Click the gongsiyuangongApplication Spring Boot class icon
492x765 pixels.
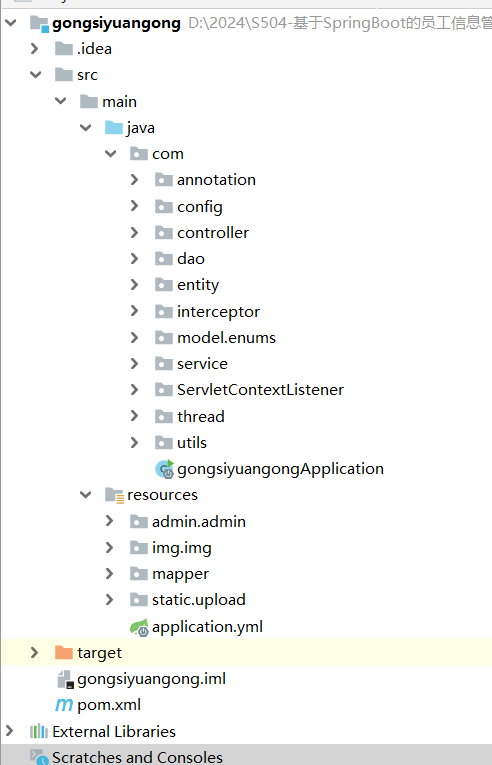coord(164,469)
